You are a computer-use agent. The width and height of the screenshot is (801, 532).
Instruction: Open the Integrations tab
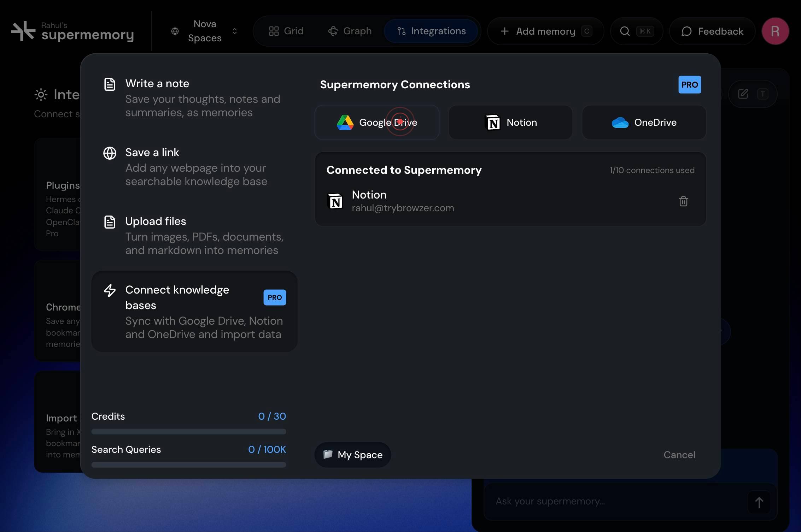[x=431, y=31]
